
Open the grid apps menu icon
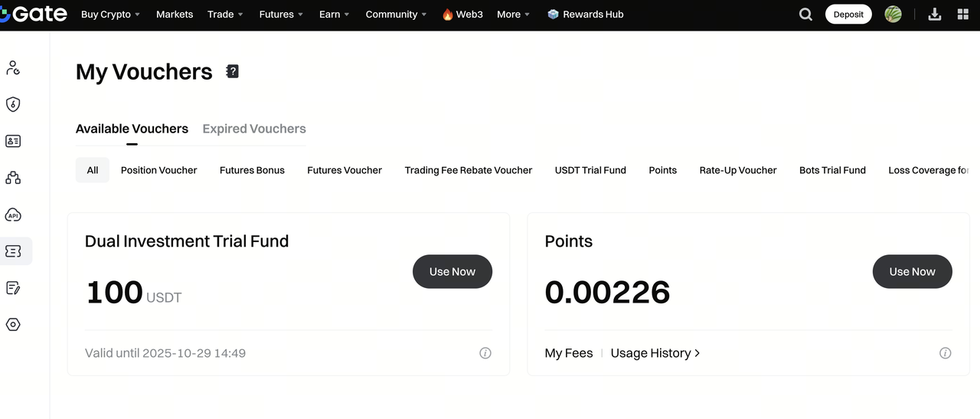(963, 15)
